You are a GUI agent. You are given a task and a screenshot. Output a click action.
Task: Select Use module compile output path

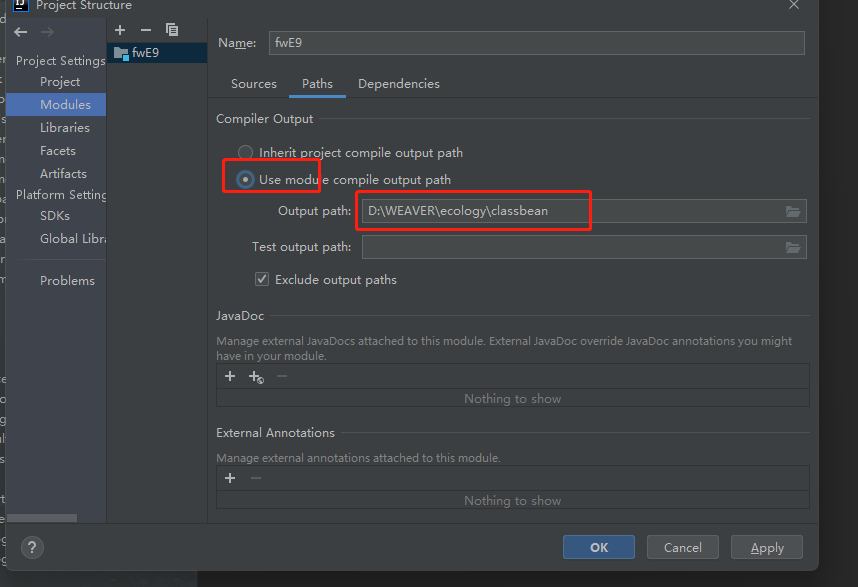[245, 180]
